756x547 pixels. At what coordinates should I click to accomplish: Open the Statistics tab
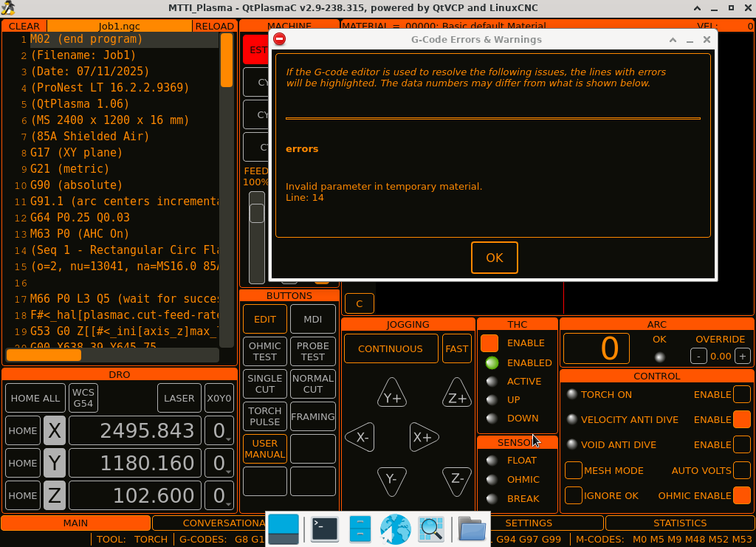pos(680,523)
